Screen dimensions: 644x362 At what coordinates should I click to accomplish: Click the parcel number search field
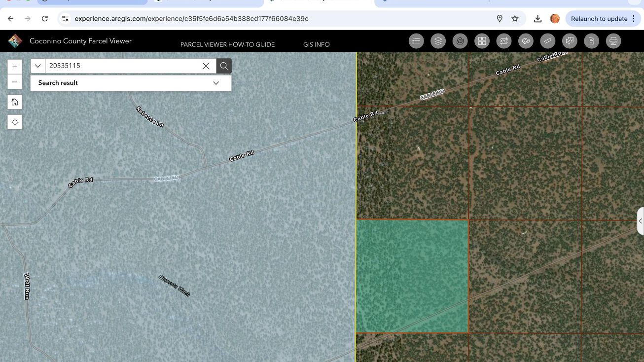tap(123, 66)
